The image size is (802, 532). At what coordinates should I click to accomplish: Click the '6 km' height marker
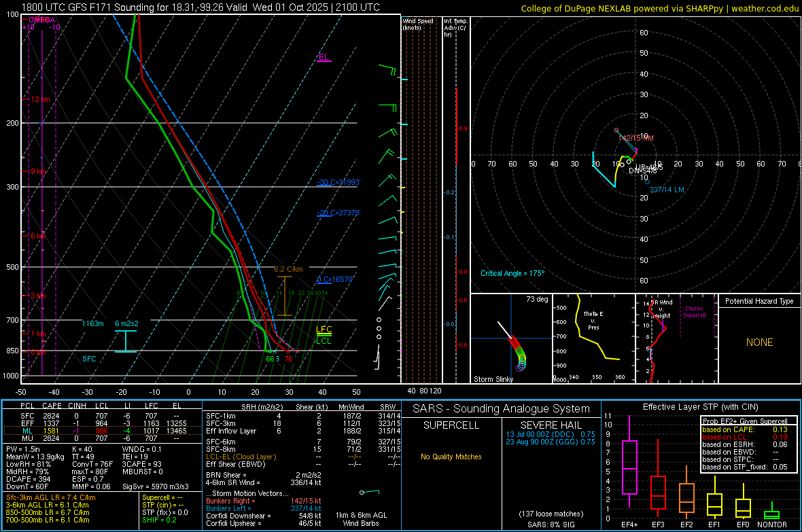tap(38, 236)
